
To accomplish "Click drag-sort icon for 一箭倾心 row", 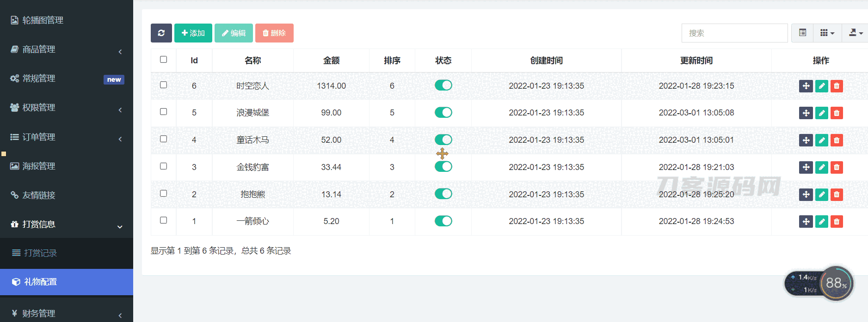I will pyautogui.click(x=806, y=221).
